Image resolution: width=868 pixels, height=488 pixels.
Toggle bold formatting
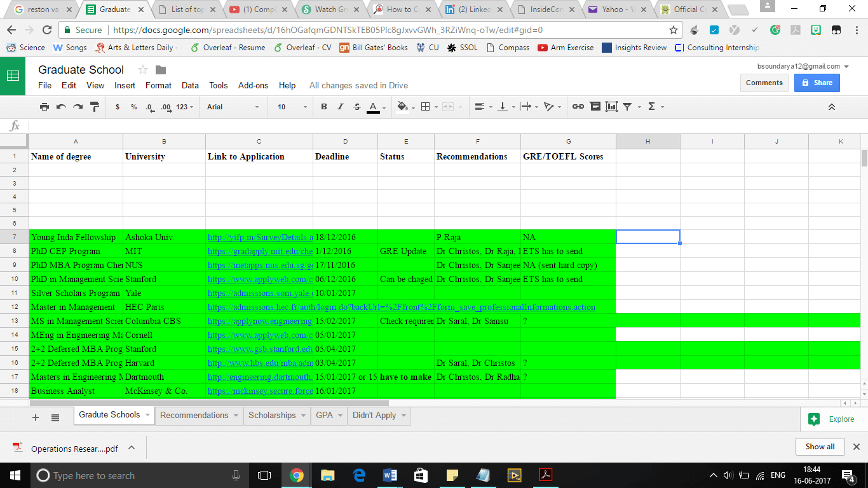(324, 107)
